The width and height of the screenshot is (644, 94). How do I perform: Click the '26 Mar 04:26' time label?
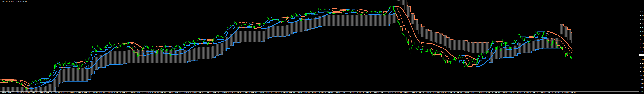point(19,93)
